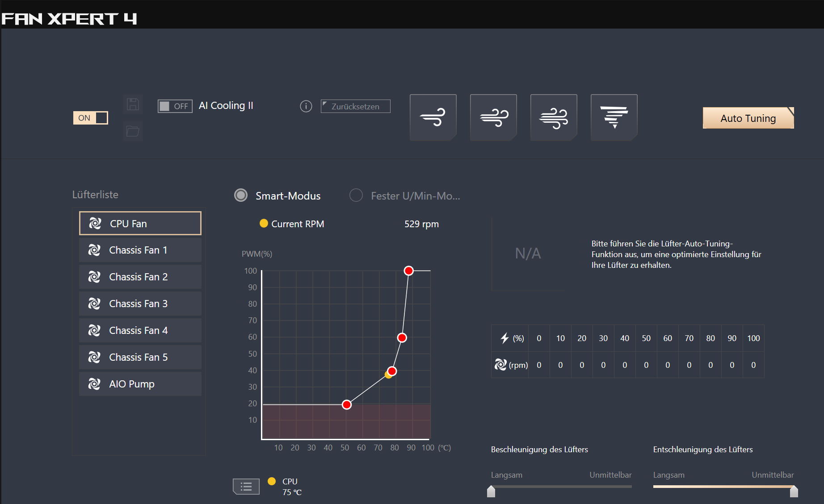This screenshot has width=824, height=504.
Task: Select Chassis Fan 1 entry
Action: (140, 250)
